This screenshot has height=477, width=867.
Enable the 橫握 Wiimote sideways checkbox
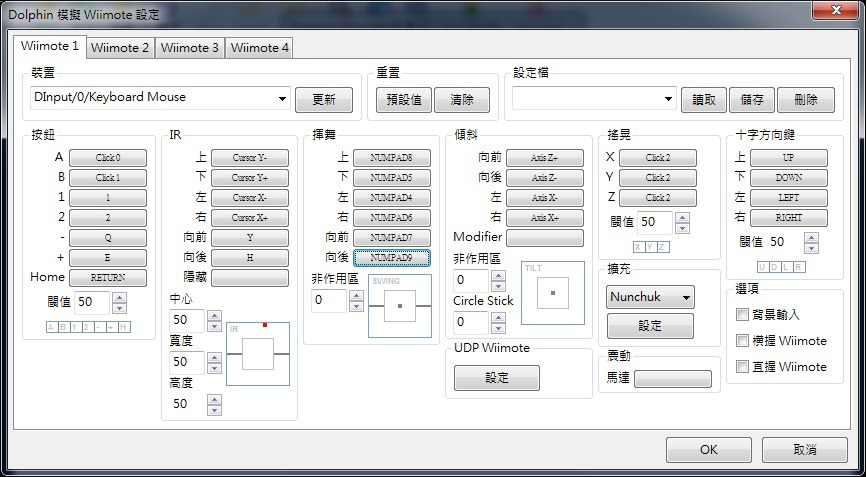[742, 340]
